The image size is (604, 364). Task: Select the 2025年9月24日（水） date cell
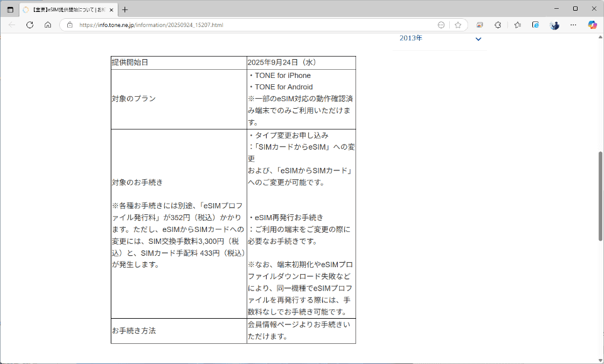point(301,63)
